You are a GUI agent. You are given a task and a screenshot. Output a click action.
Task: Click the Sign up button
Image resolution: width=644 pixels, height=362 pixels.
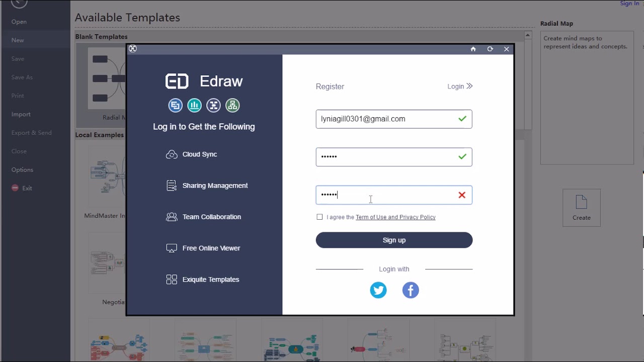pyautogui.click(x=394, y=240)
